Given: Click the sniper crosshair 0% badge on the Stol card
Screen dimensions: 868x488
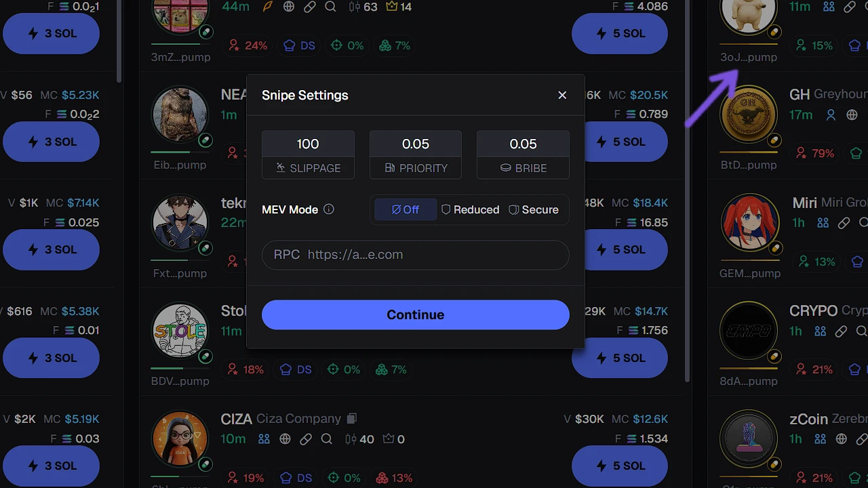Looking at the screenshot, I should [343, 369].
